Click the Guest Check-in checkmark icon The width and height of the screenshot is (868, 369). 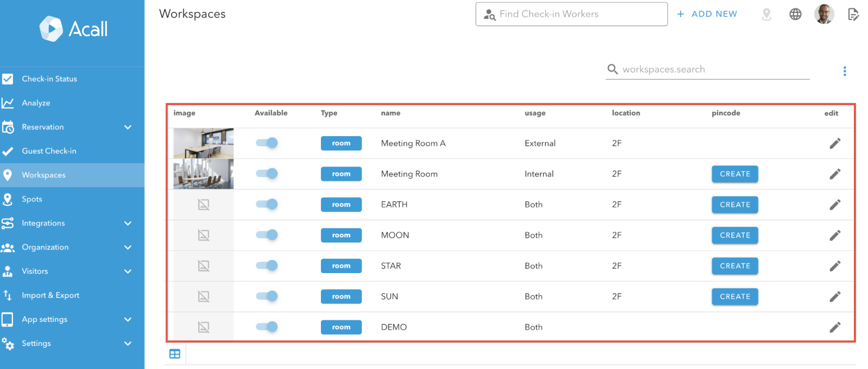point(7,151)
